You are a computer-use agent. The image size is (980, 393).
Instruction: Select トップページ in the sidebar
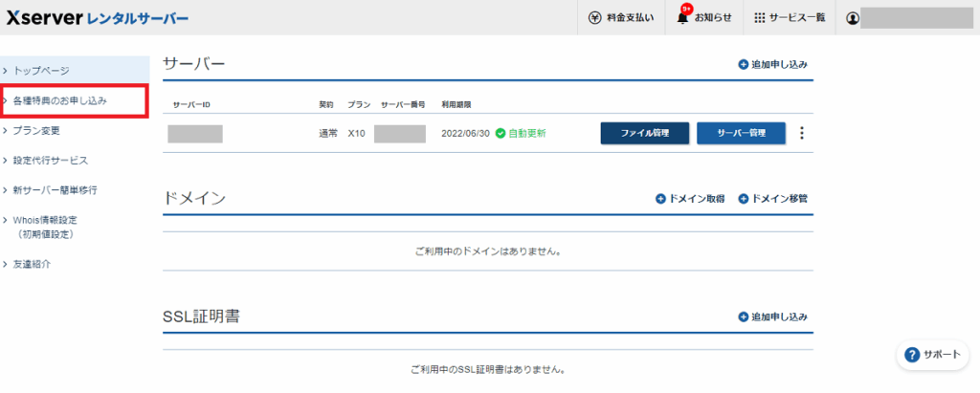41,71
